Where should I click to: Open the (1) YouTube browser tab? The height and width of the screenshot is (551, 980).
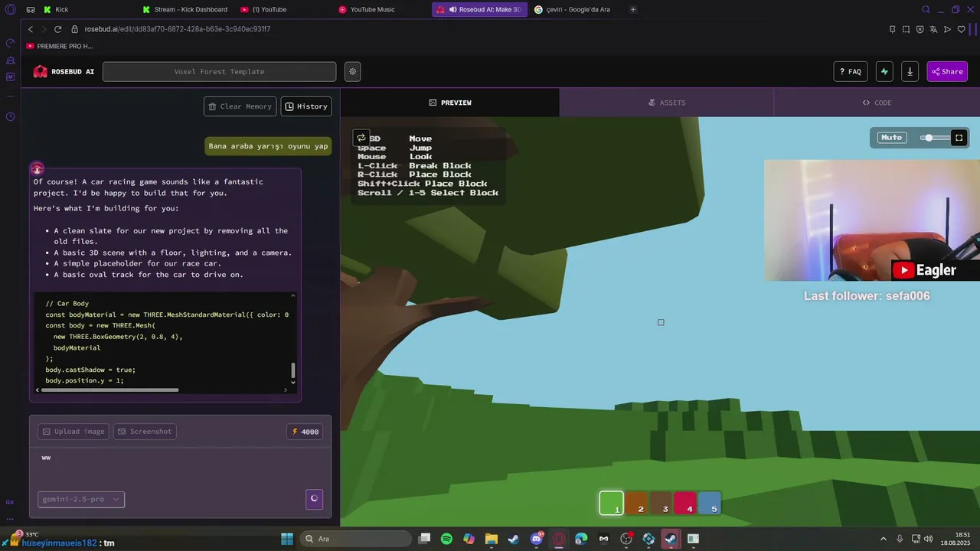click(264, 9)
